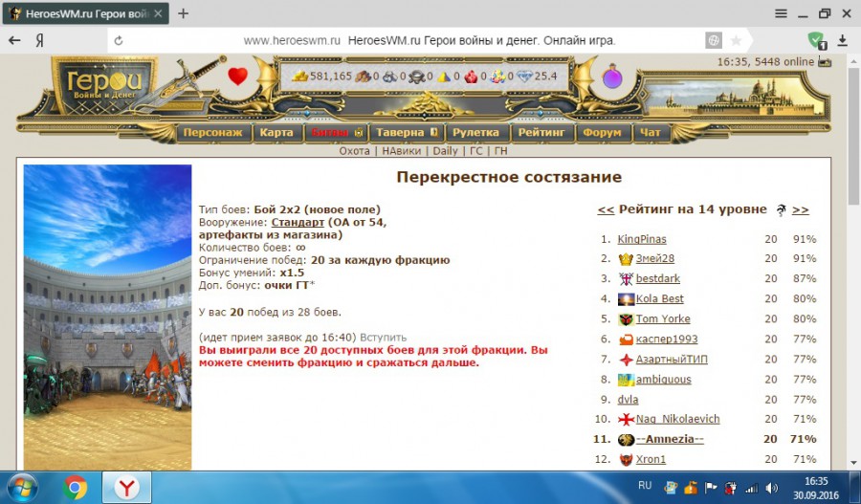Open Chrome from the Windows taskbar
This screenshot has height=504, width=861.
(x=76, y=488)
